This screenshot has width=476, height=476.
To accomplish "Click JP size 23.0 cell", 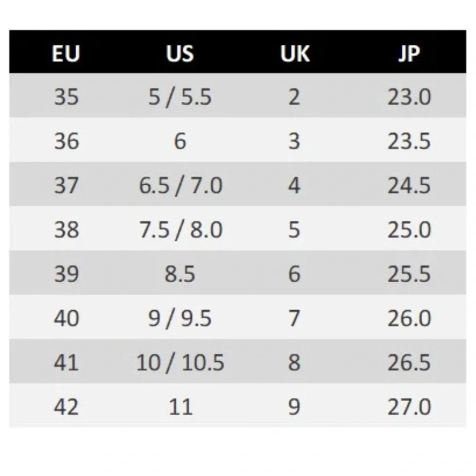I will coord(409,97).
